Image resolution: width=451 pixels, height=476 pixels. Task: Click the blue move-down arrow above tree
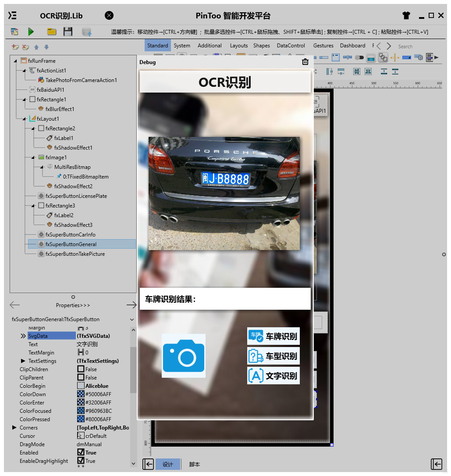(x=46, y=47)
